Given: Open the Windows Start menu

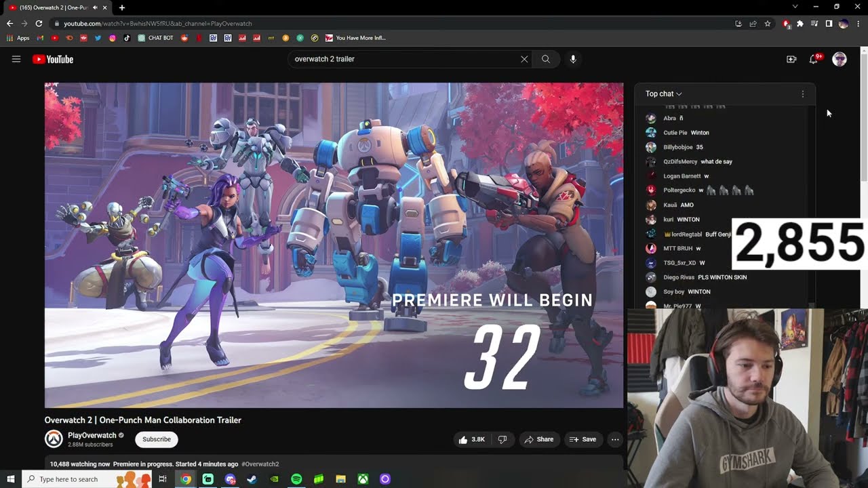Looking at the screenshot, I should (11, 479).
